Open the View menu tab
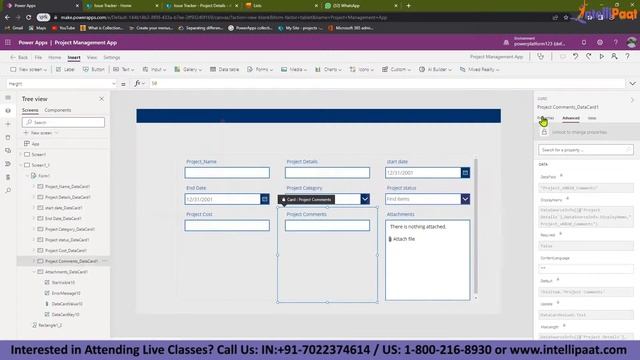Viewport: 640px width, 360px height. coord(92,58)
